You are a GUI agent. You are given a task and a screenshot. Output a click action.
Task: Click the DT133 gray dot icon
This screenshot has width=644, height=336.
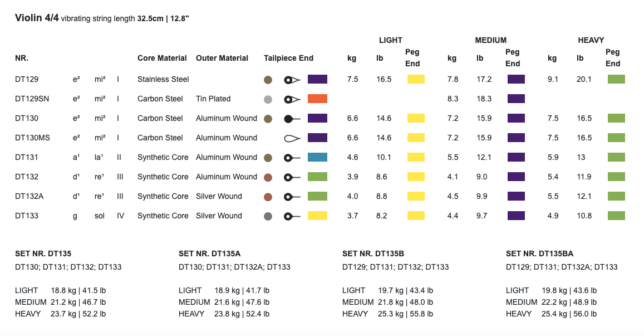click(x=268, y=216)
